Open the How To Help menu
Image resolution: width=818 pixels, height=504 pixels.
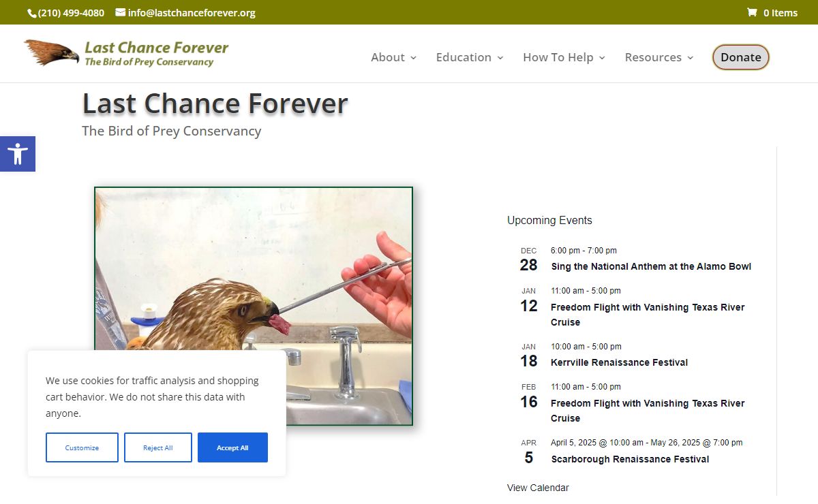[558, 57]
